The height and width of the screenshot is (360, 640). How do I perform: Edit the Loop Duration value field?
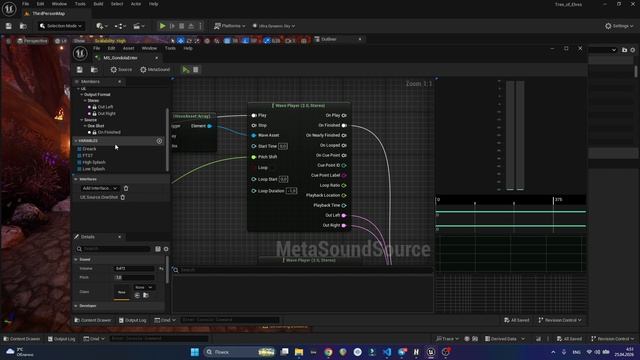pyautogui.click(x=291, y=191)
